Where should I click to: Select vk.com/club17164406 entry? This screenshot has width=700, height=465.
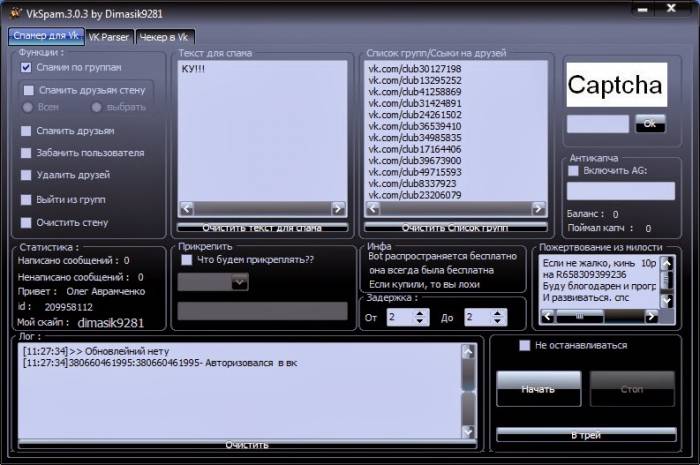(x=415, y=149)
